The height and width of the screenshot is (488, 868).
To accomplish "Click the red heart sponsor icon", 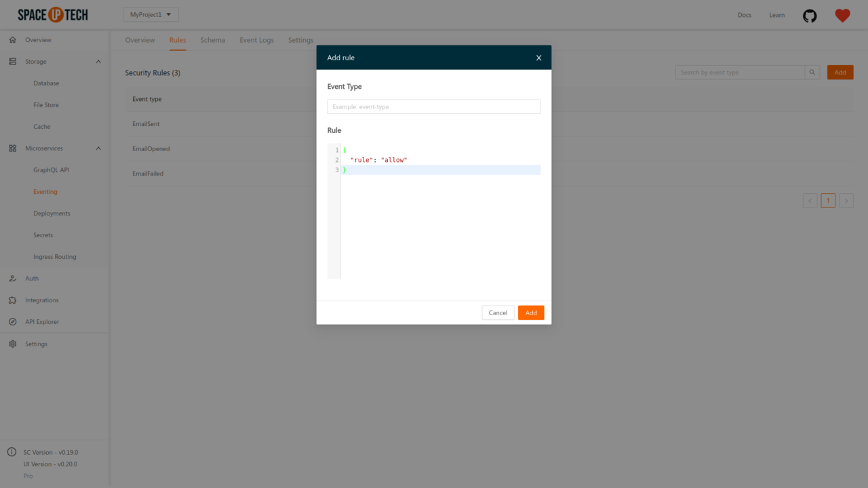I will tap(842, 16).
